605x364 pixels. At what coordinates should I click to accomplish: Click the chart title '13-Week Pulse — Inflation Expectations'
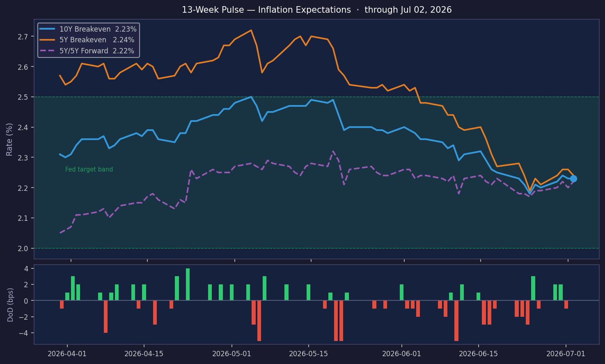coord(266,10)
